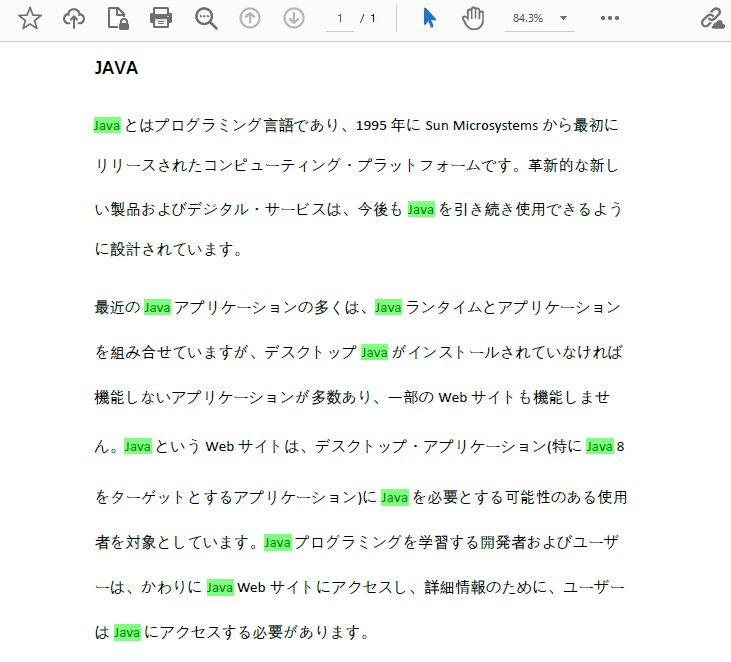The height and width of the screenshot is (662, 731).
Task: Click highlighted Java before ランタイム
Action: (388, 307)
